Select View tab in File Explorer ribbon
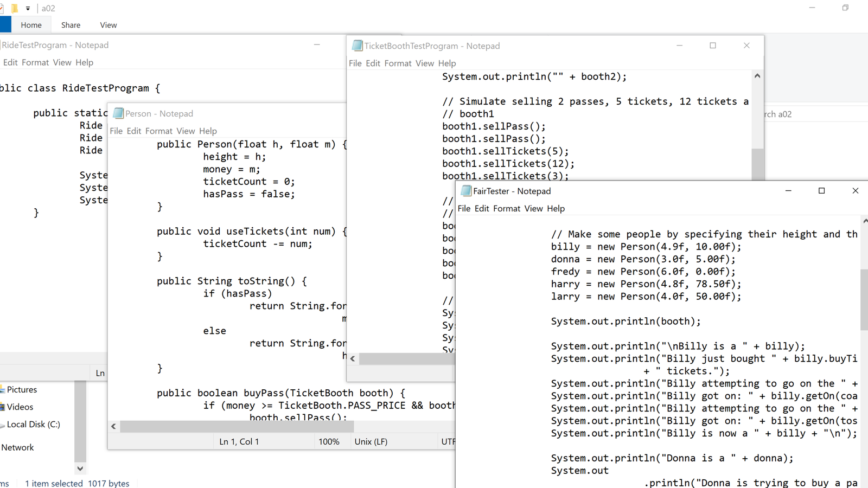The image size is (868, 488). coord(108,25)
